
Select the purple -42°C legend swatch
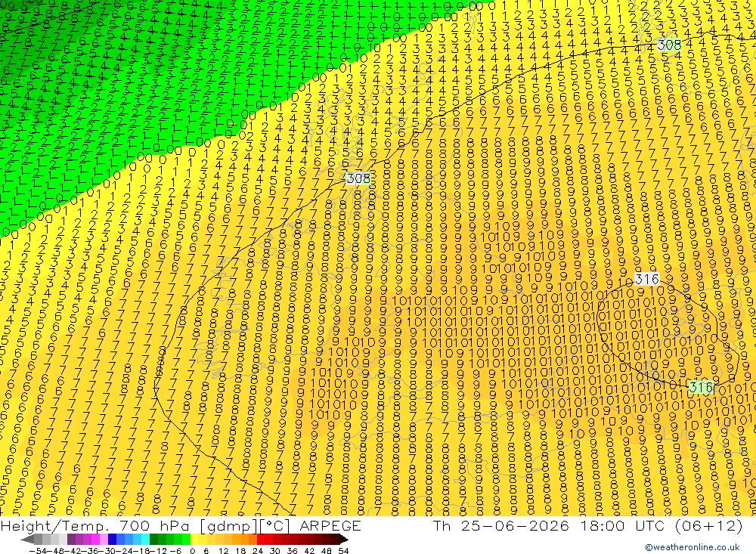[x=71, y=539]
